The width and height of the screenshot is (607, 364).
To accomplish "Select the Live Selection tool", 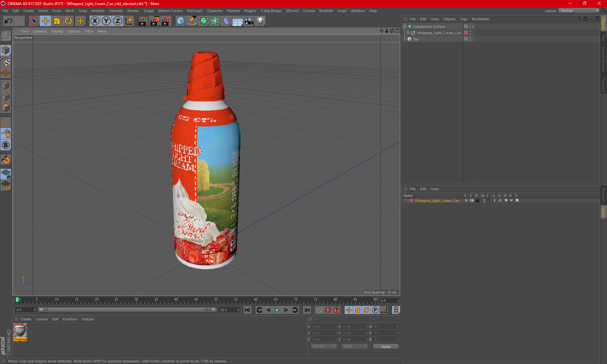I will pos(34,21).
